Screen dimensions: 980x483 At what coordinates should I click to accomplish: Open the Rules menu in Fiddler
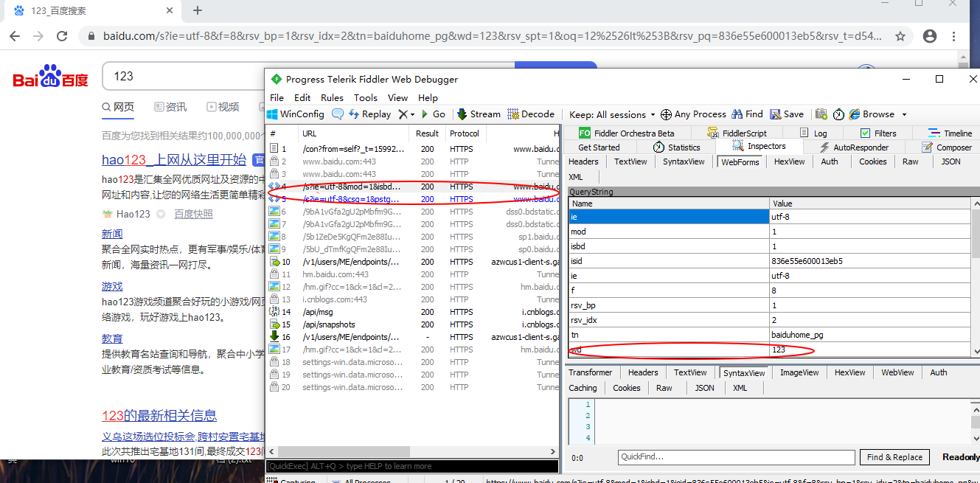[332, 97]
